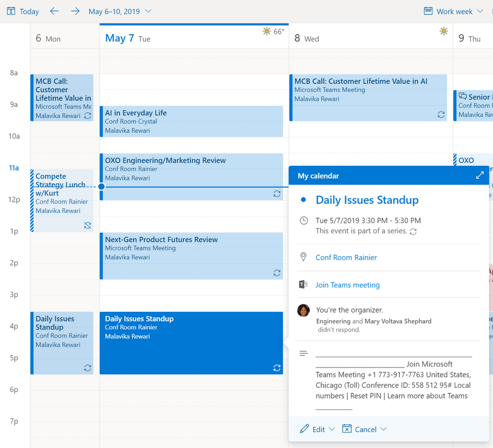
Task: Click recurrence icon on Monday MCB Call
Action: 88,115
